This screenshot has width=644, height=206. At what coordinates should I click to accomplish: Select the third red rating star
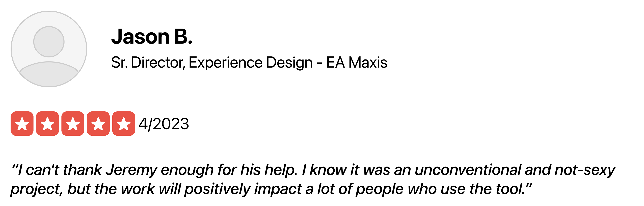pos(73,123)
